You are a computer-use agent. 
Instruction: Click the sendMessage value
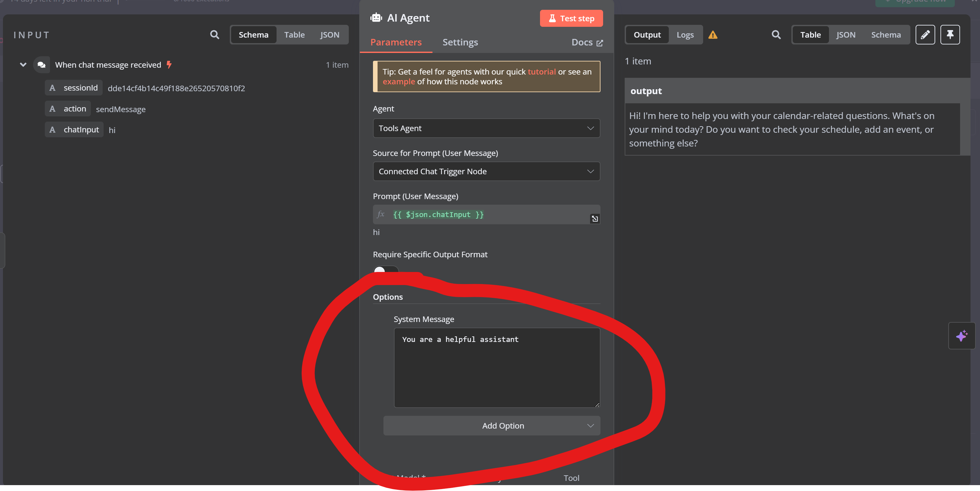pos(121,109)
